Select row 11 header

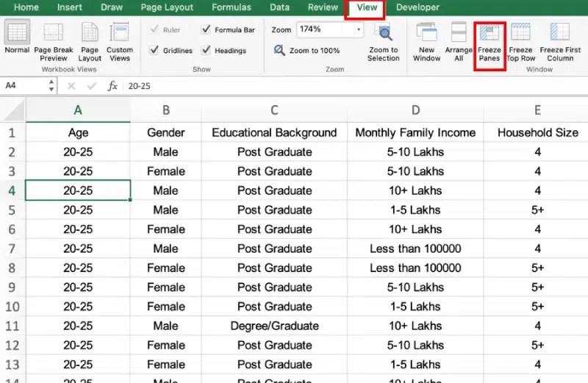[12, 326]
